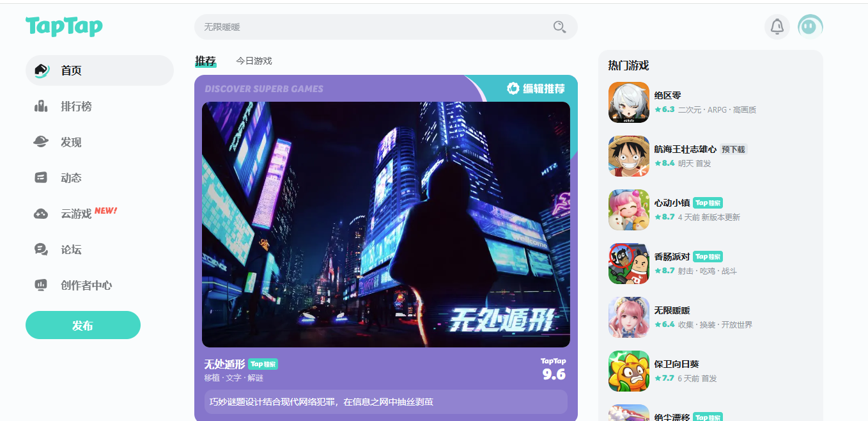
Task: Open the 绝区零 game icon
Action: [629, 102]
